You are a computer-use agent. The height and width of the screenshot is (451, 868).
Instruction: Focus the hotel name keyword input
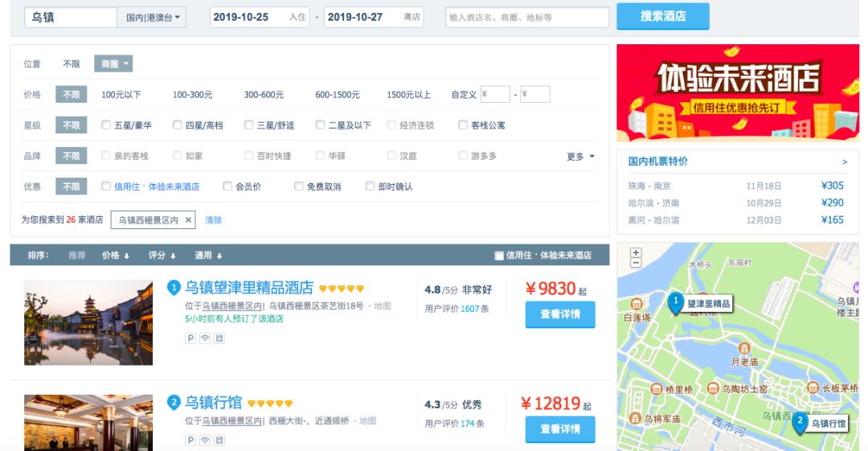pos(527,17)
